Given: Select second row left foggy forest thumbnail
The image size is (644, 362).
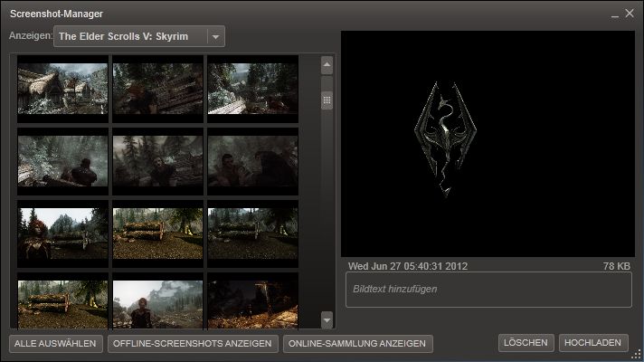Looking at the screenshot, I should pos(62,160).
